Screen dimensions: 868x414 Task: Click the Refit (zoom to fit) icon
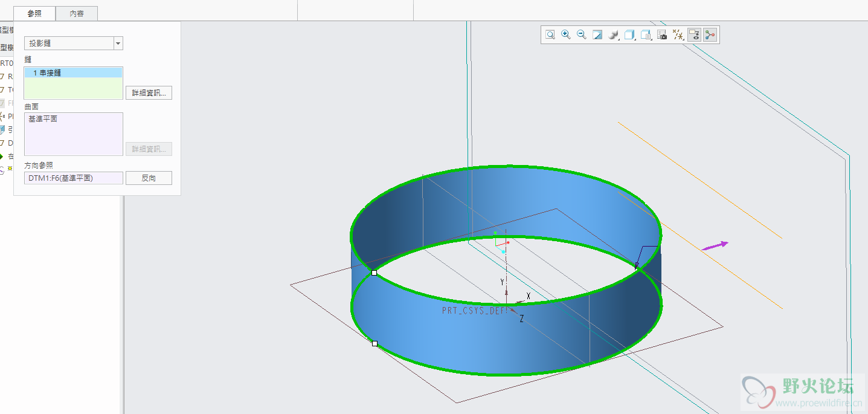(550, 35)
